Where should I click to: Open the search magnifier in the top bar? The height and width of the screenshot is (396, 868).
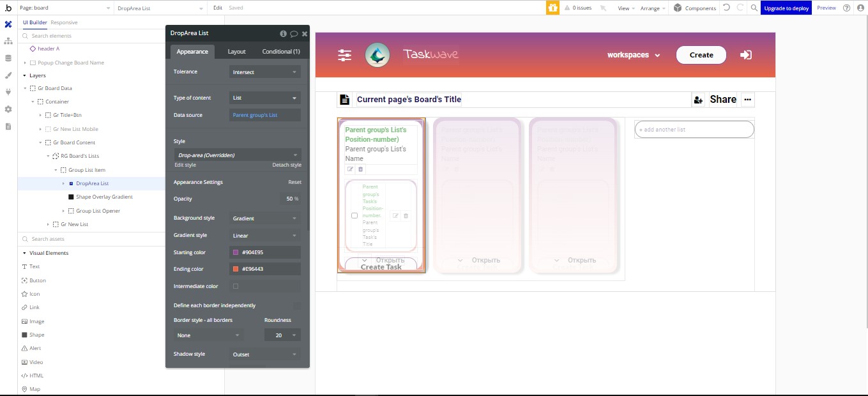tap(754, 8)
